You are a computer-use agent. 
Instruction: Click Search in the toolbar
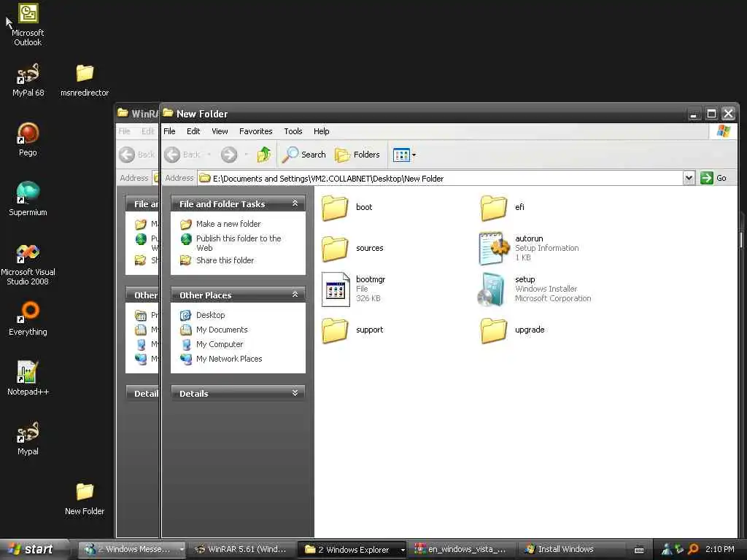point(304,155)
